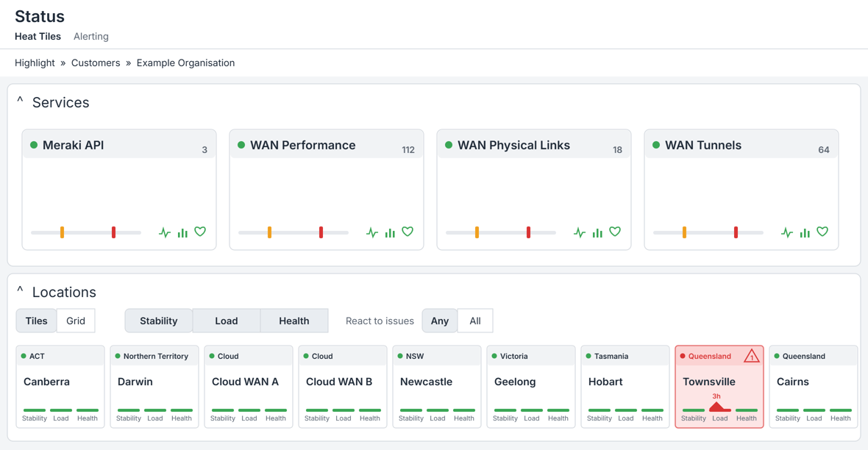Screen dimensions: 868x450
Task: Click the load bar-chart icon on WAN Tunnels
Action: (805, 232)
